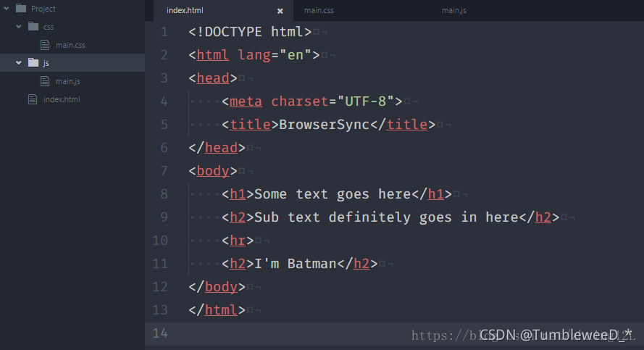Click line number 7 in the gutter
Image resolution: width=644 pixels, height=350 pixels.
pos(164,171)
